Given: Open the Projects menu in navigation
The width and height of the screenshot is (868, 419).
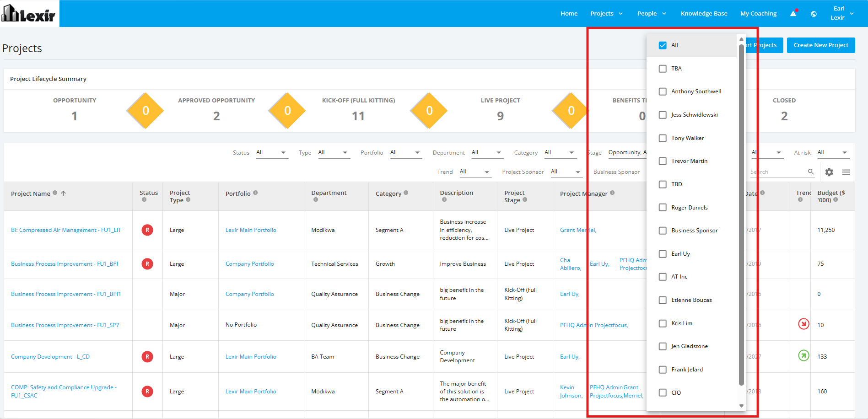Looking at the screenshot, I should (606, 14).
